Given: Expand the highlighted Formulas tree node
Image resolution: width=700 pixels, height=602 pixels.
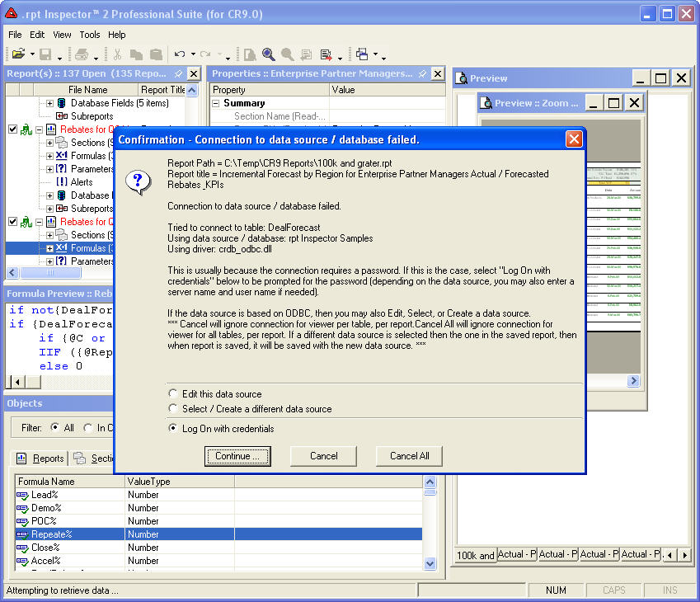Looking at the screenshot, I should click(x=49, y=248).
